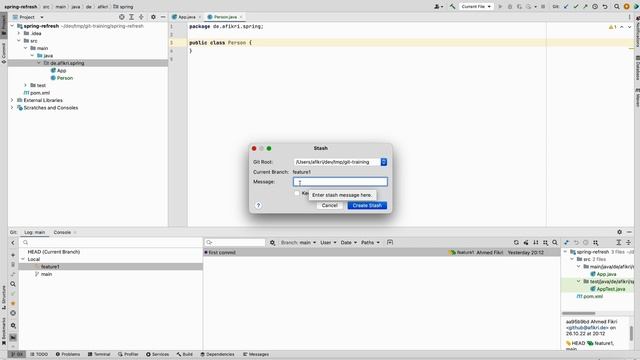Toggle the Keep index checkbox
The width and height of the screenshot is (640, 360).
coord(297,193)
